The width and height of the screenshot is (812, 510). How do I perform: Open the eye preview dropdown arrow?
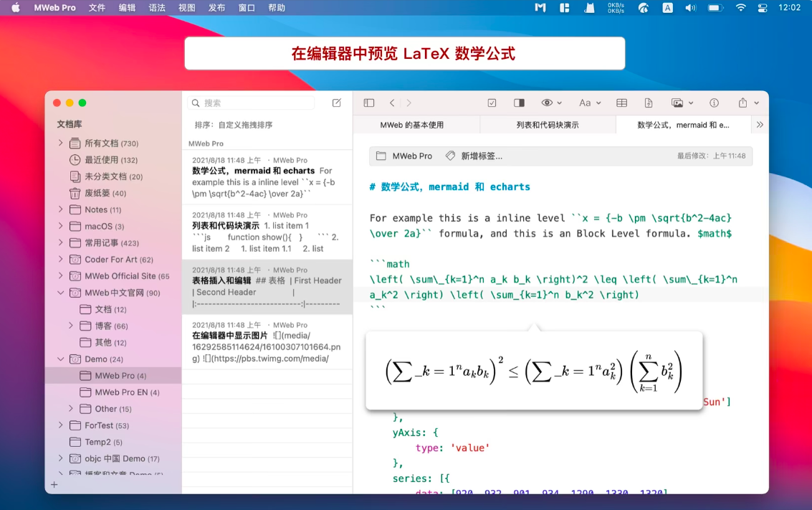tap(559, 103)
